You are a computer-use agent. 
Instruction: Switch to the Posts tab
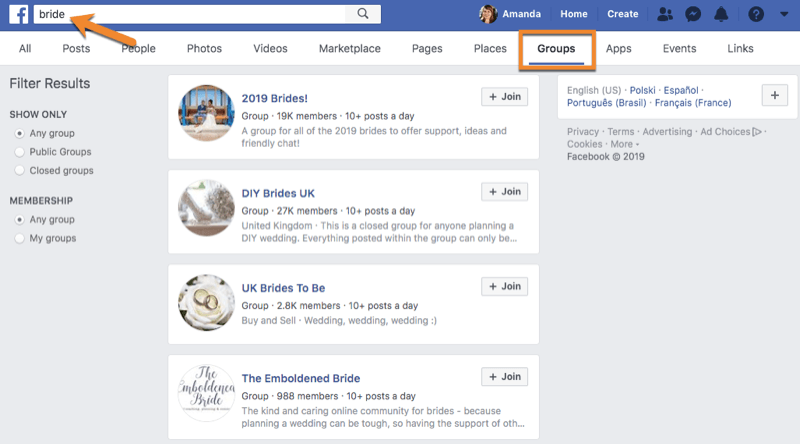[76, 48]
